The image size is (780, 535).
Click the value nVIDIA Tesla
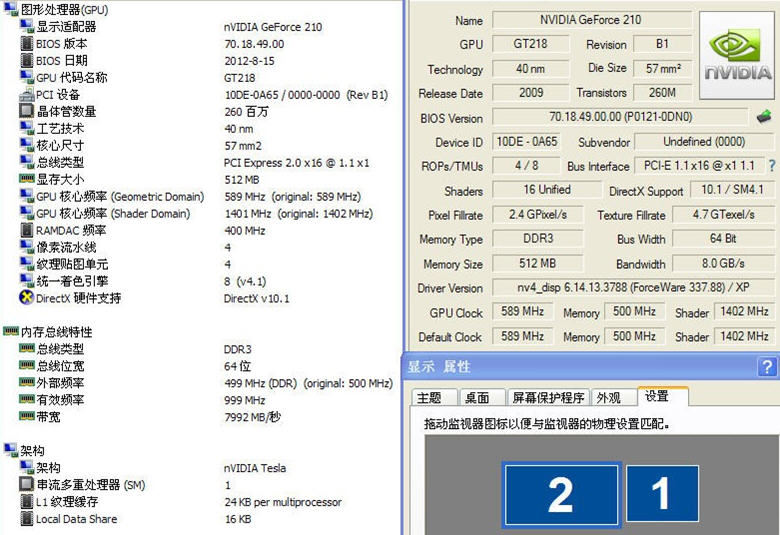point(255,468)
